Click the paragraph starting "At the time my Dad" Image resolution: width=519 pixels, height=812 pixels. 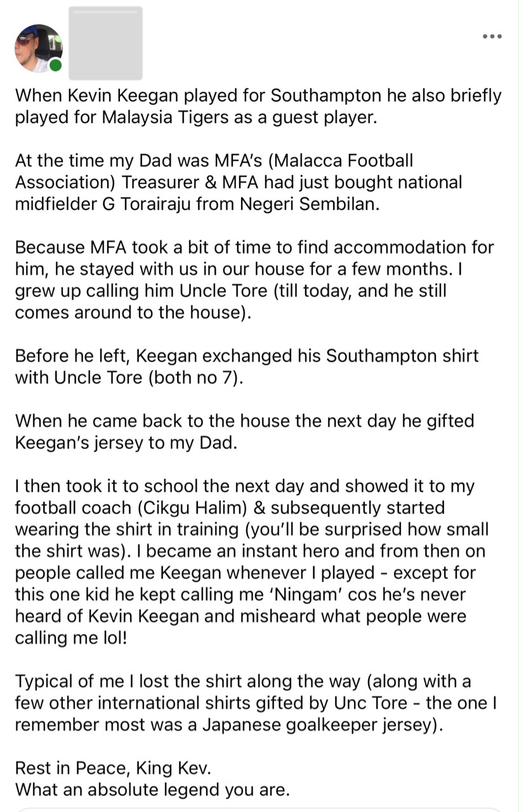tap(239, 183)
